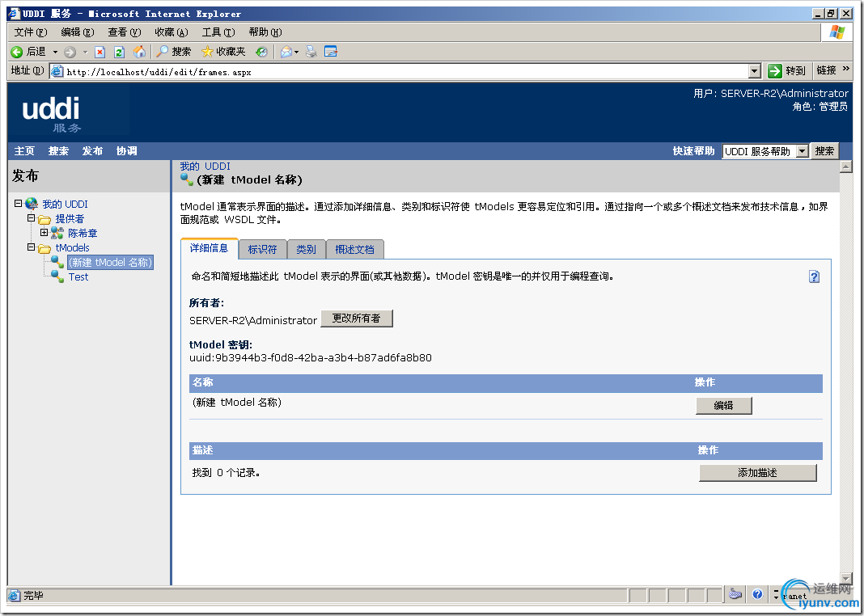Collapse the 我的 UDDI tree node
This screenshot has width=864, height=616.
(18, 204)
